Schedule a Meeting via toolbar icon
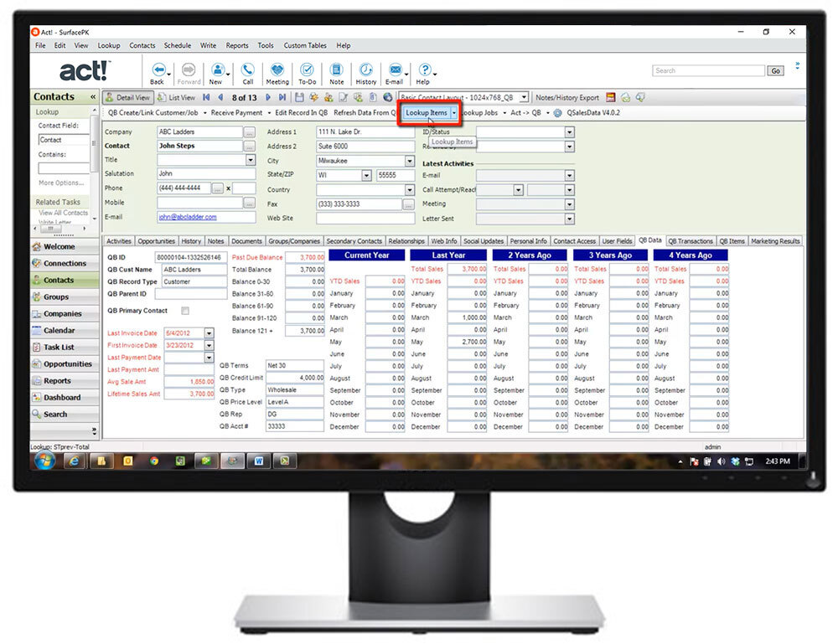 pyautogui.click(x=277, y=70)
